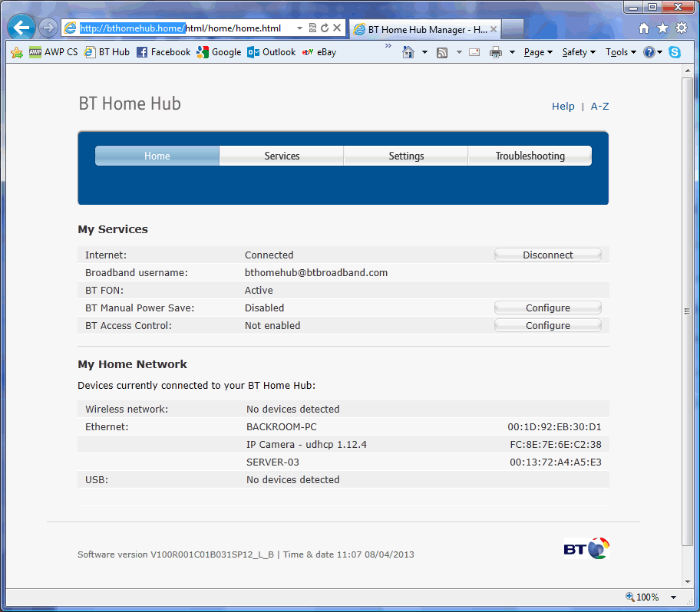Expand the Home page dropdown arrow

(x=424, y=53)
